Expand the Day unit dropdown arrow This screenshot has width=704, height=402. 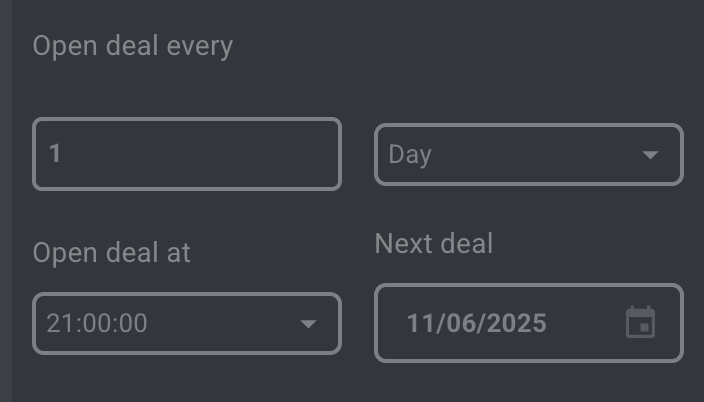coord(650,155)
